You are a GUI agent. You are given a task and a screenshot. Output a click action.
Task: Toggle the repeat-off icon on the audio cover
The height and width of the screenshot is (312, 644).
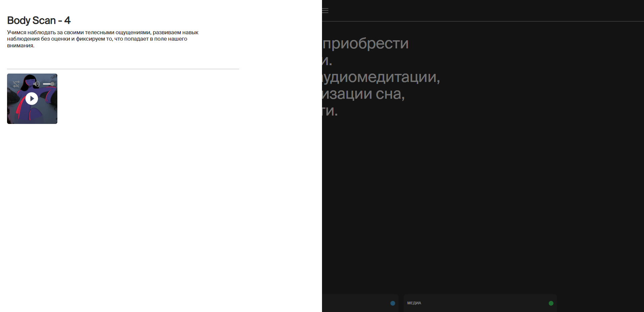pos(16,84)
